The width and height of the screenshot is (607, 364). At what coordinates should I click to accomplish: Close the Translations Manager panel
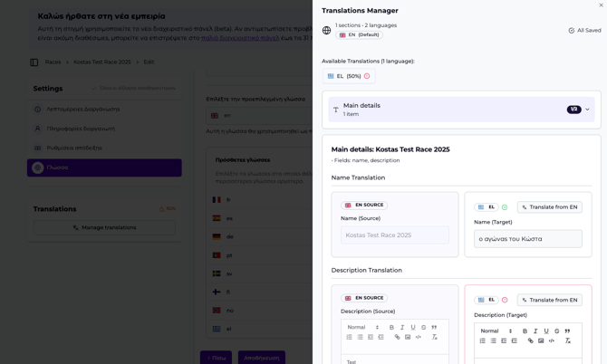[600, 5]
